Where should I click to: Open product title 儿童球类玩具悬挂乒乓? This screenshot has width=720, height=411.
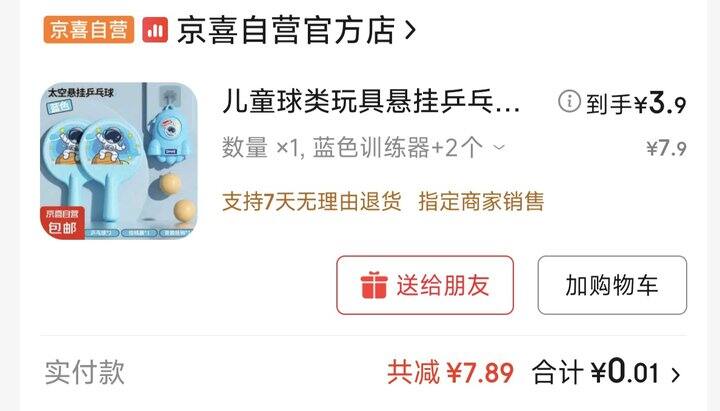[371, 101]
